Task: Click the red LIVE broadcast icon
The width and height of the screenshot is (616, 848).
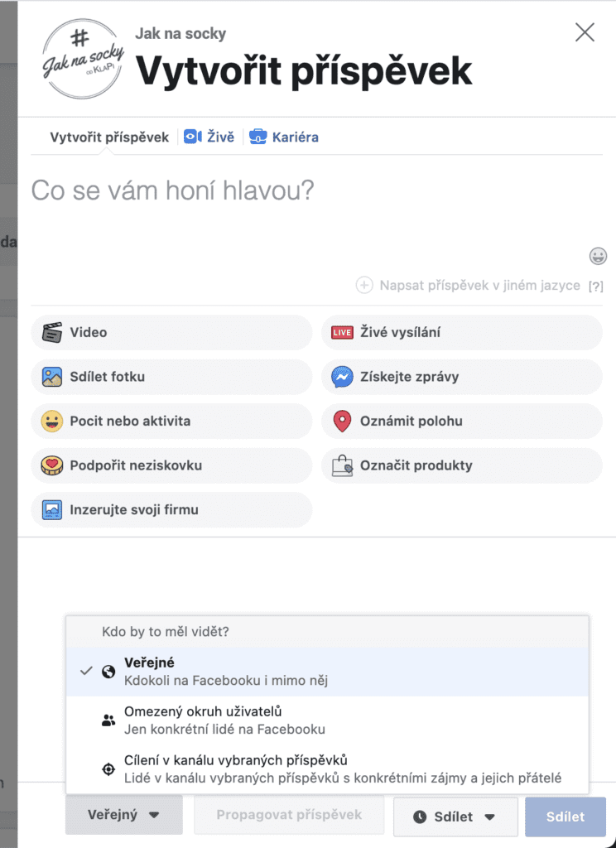Action: pyautogui.click(x=342, y=333)
